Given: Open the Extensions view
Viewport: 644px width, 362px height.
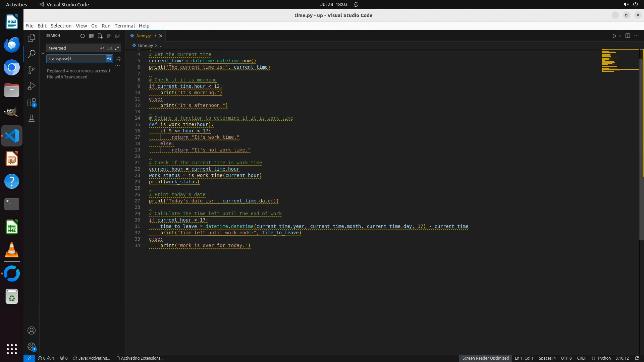Looking at the screenshot, I should [32, 103].
